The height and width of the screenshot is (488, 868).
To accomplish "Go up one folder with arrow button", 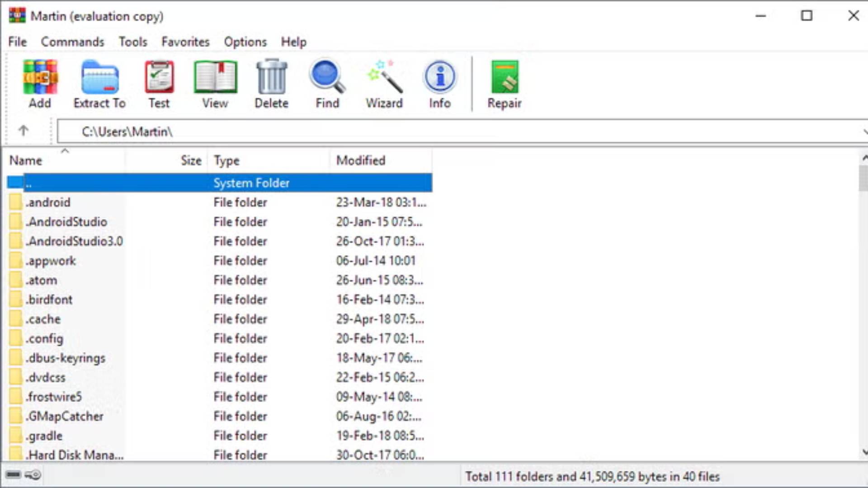I will pos(24,131).
